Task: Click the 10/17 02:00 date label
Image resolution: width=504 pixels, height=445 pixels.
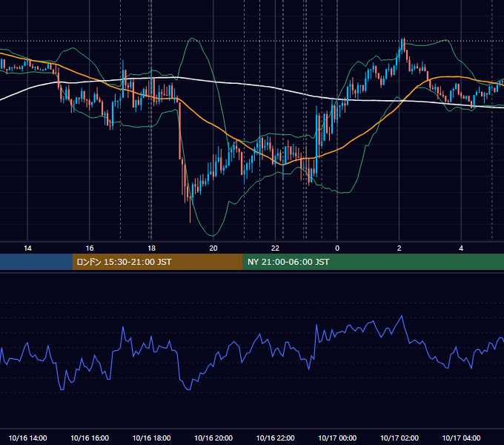Action: click(399, 438)
